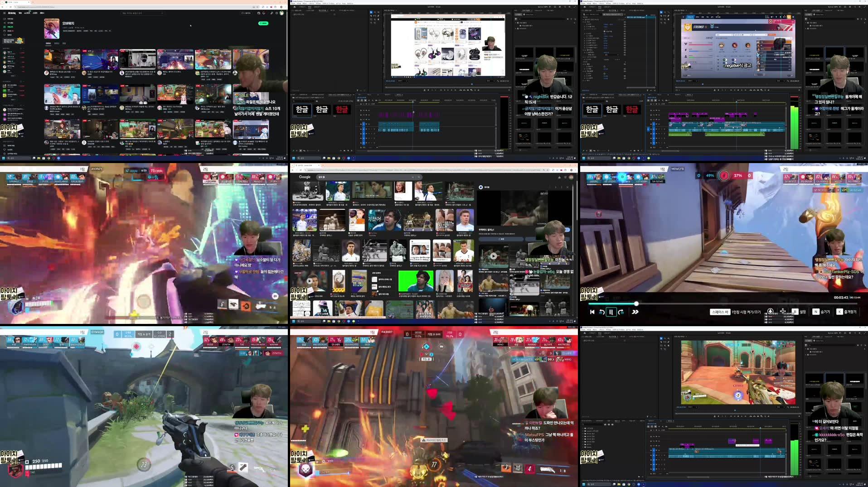The height and width of the screenshot is (487, 868).
Task: Rewind the replay 30 seconds
Action: pyautogui.click(x=601, y=312)
